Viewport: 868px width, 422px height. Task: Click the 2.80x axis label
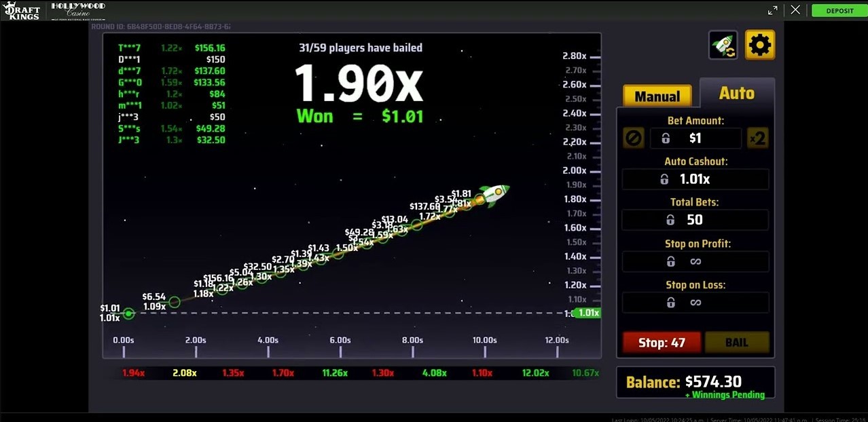tap(575, 56)
